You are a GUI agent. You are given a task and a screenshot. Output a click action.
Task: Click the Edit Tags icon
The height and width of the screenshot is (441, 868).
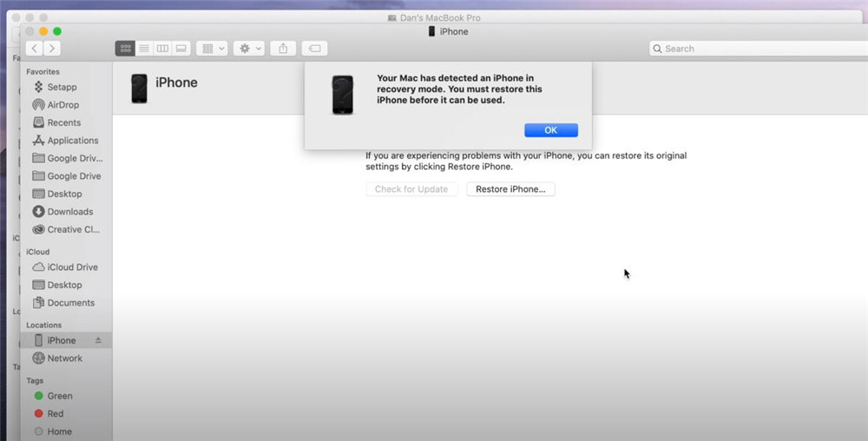click(314, 48)
